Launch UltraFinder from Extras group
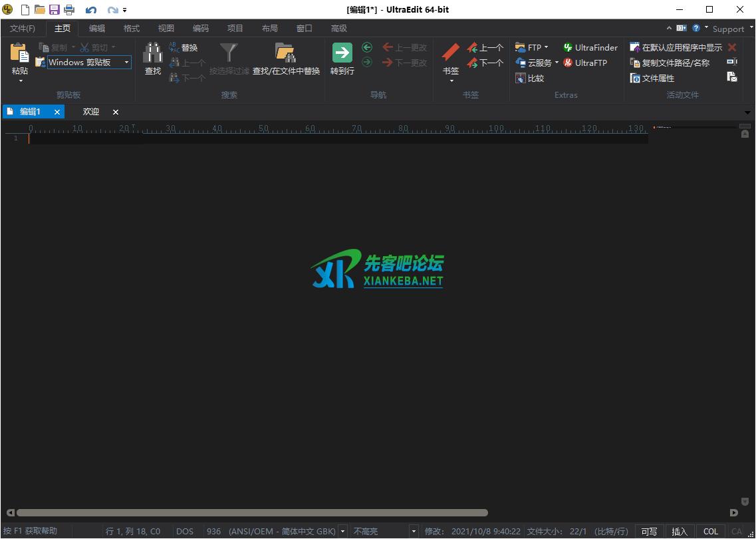The width and height of the screenshot is (756, 539). click(590, 47)
